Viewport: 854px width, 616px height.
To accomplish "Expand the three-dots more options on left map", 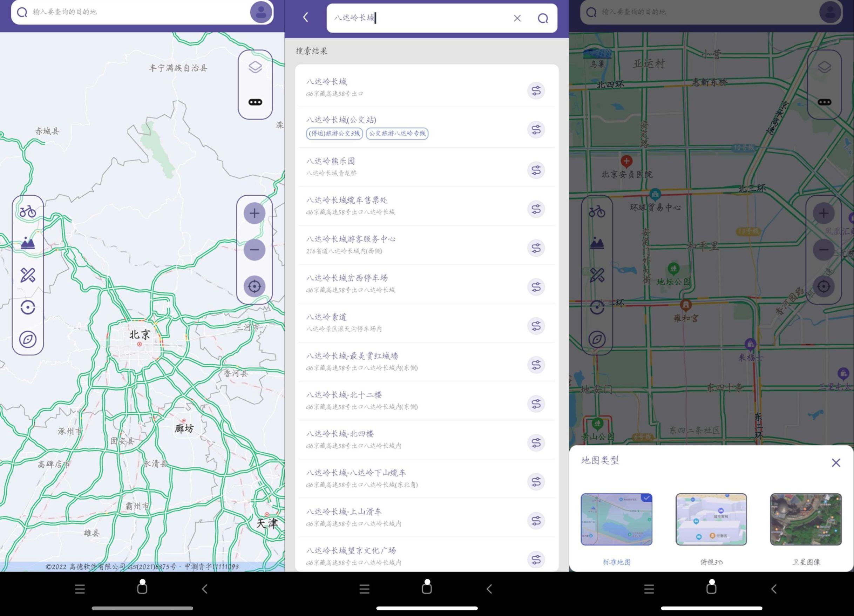I will point(255,102).
